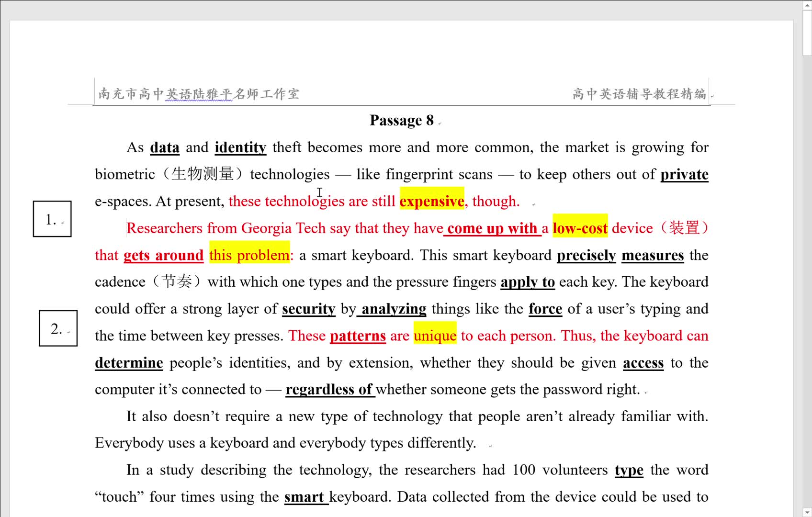Click the underlined word 'private'
The height and width of the screenshot is (517, 812).
(x=684, y=174)
